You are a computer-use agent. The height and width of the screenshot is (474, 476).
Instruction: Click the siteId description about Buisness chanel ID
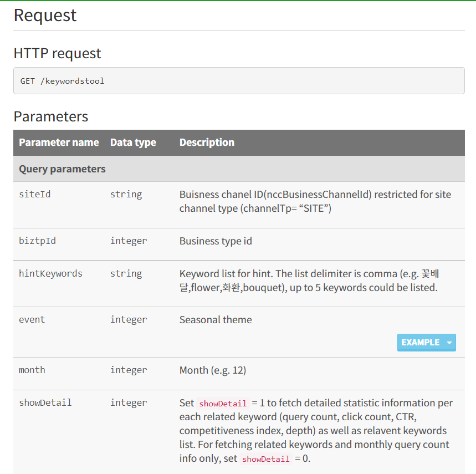pyautogui.click(x=315, y=201)
